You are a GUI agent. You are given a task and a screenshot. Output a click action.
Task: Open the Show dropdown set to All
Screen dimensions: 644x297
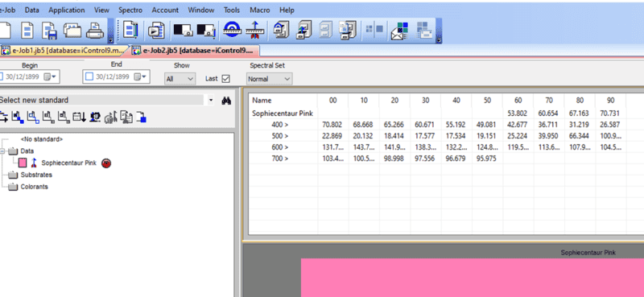point(180,78)
